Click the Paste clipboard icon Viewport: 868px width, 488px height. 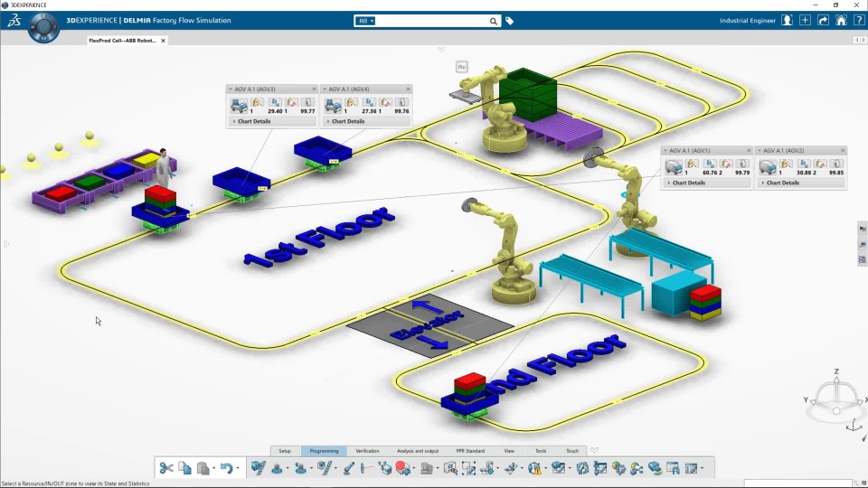(203, 468)
